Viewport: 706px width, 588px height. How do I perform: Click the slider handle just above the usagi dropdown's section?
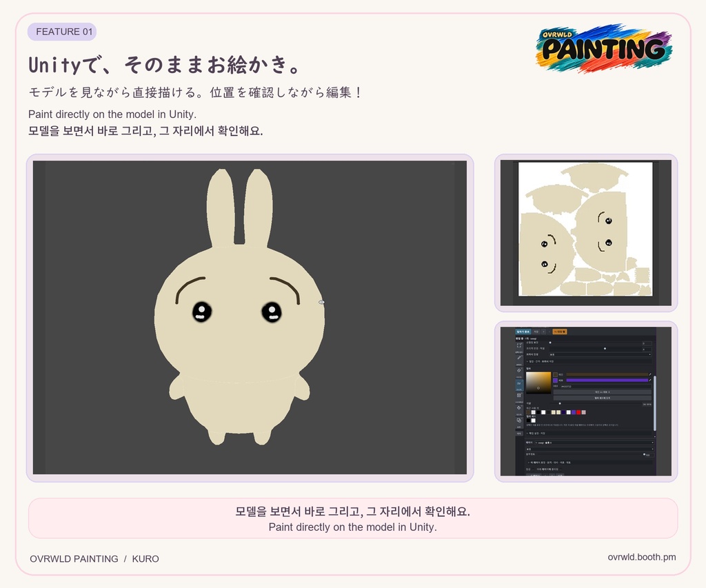coord(560,404)
